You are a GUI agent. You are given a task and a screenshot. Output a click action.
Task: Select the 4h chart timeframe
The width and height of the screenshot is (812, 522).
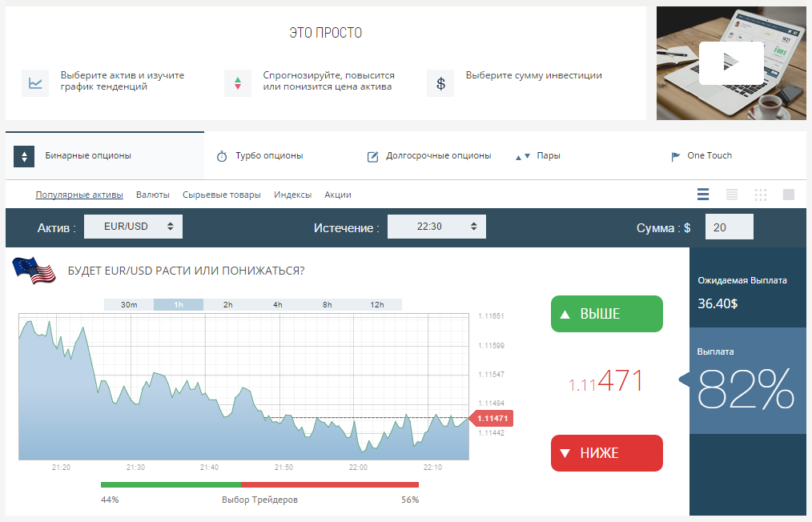tap(278, 305)
